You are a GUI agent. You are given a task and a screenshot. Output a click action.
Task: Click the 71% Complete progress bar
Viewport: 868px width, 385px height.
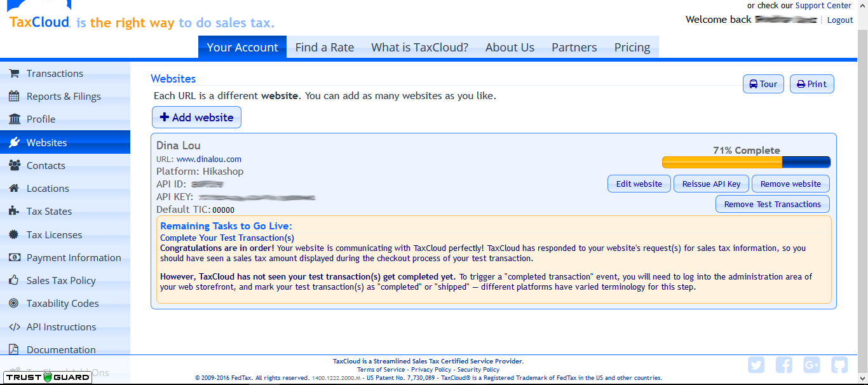(x=746, y=162)
